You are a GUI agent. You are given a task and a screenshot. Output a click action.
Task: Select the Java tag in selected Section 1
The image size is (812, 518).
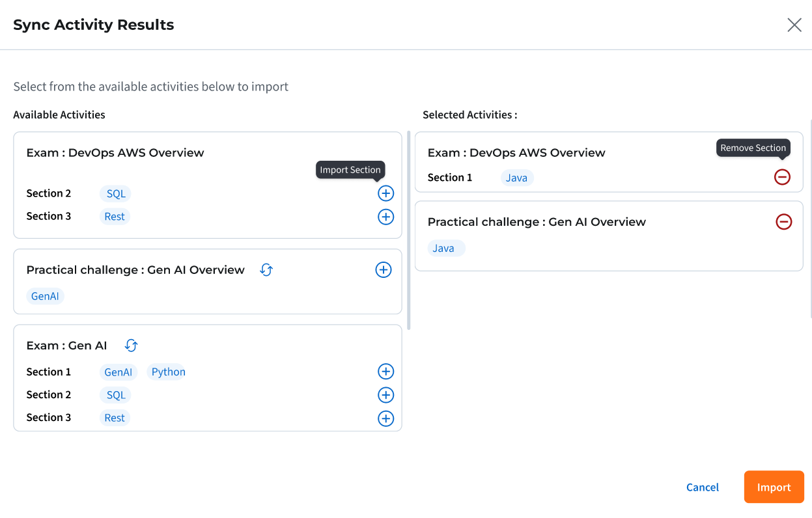pyautogui.click(x=516, y=178)
